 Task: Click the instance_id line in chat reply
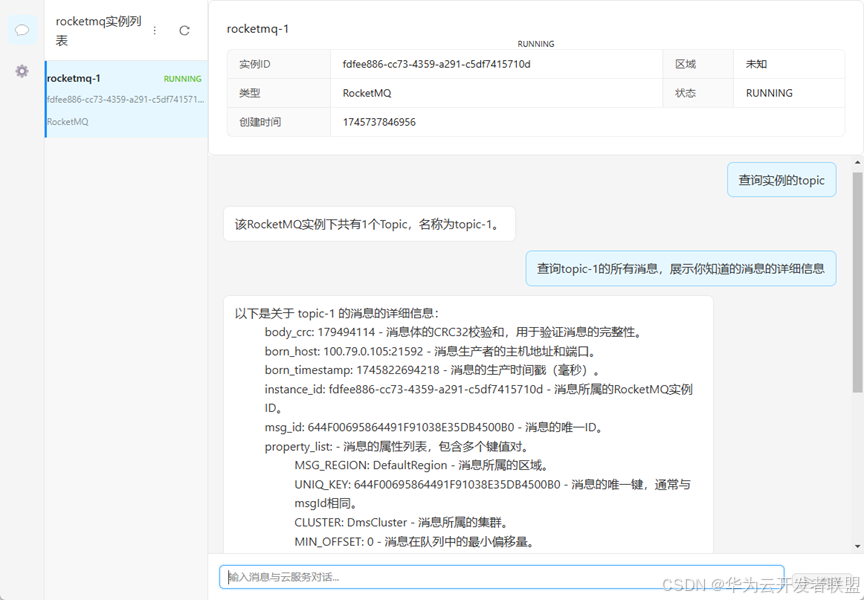pyautogui.click(x=478, y=398)
